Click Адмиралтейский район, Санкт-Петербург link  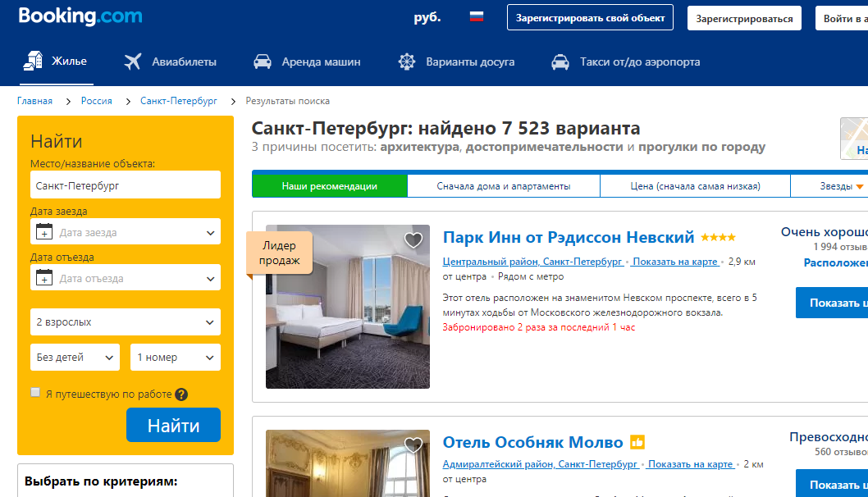coord(541,464)
